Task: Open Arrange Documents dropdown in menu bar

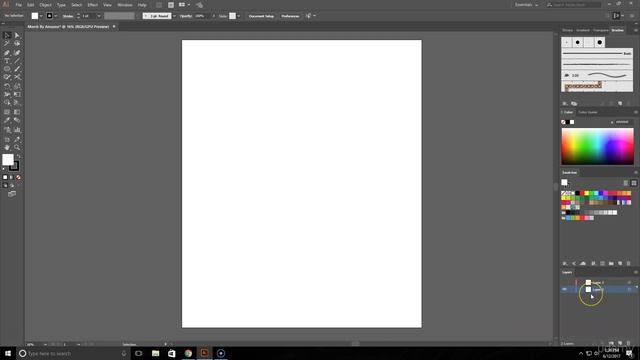Action: (x=184, y=5)
